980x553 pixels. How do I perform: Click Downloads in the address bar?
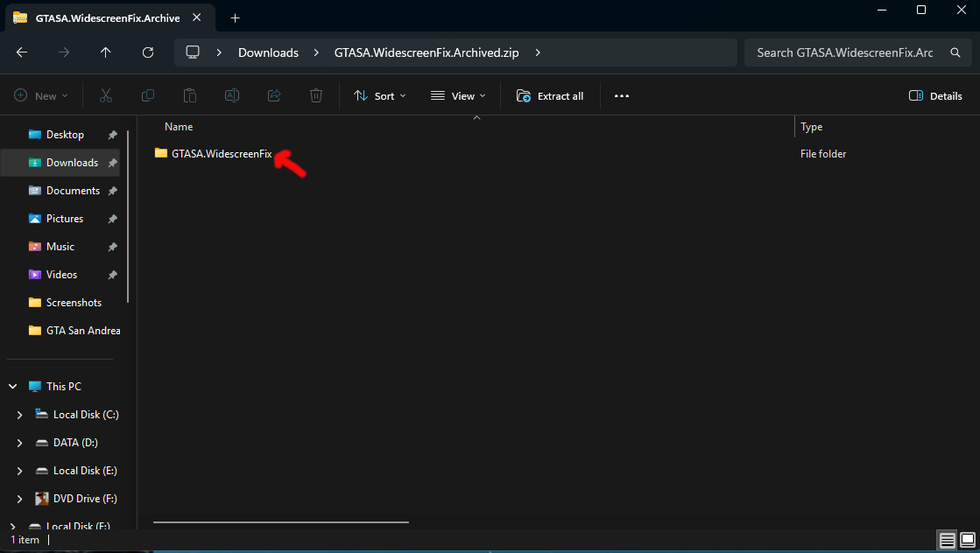click(x=268, y=52)
